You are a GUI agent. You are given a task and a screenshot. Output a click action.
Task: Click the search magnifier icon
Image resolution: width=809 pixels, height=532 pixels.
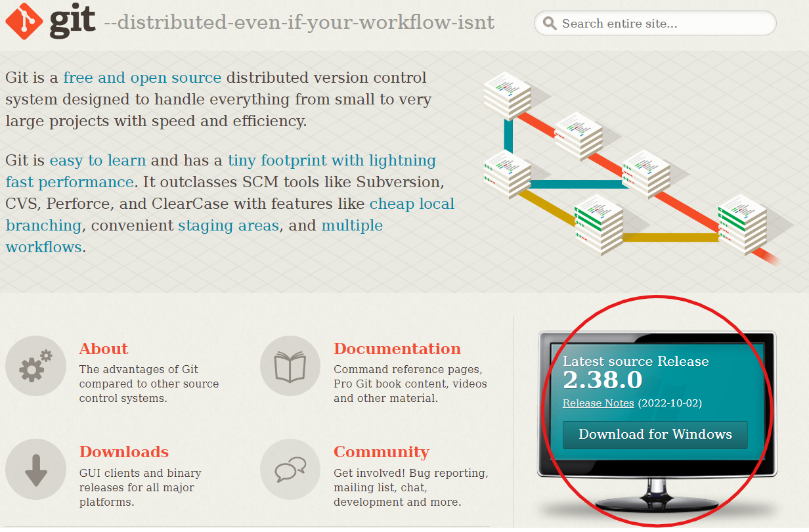550,24
